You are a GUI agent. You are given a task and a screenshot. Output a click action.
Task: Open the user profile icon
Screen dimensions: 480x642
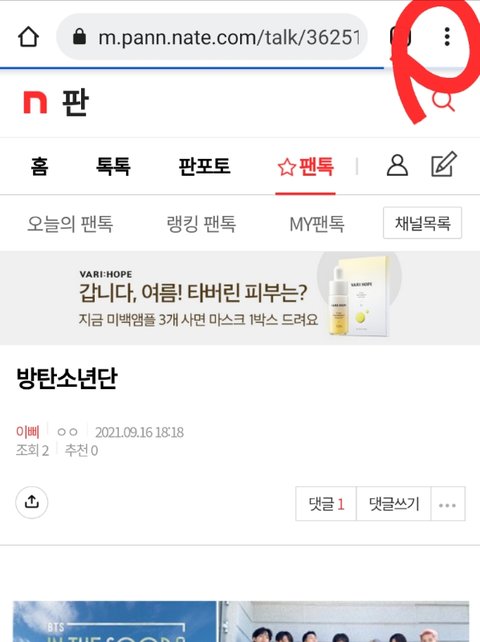click(397, 165)
